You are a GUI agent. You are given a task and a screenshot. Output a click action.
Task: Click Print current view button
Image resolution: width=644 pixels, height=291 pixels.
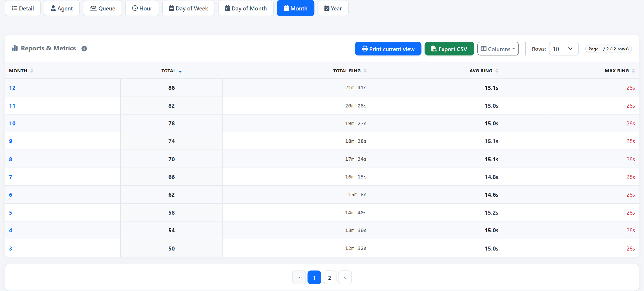pyautogui.click(x=388, y=49)
